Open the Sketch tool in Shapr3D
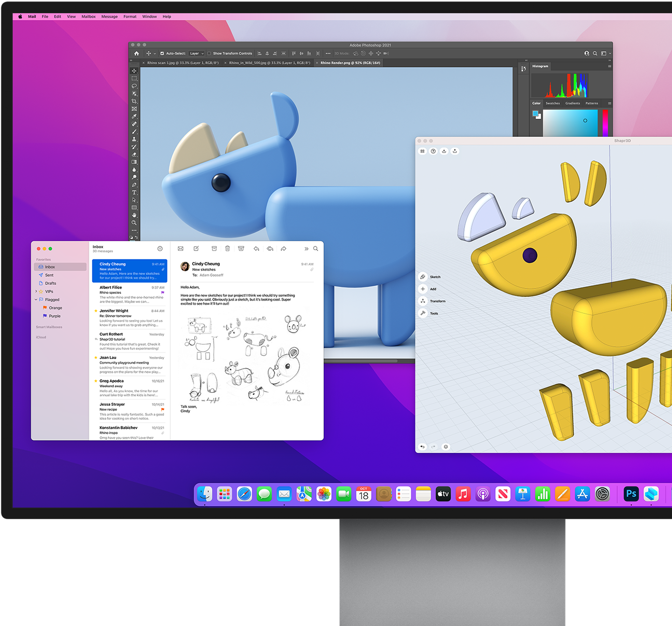 423,277
